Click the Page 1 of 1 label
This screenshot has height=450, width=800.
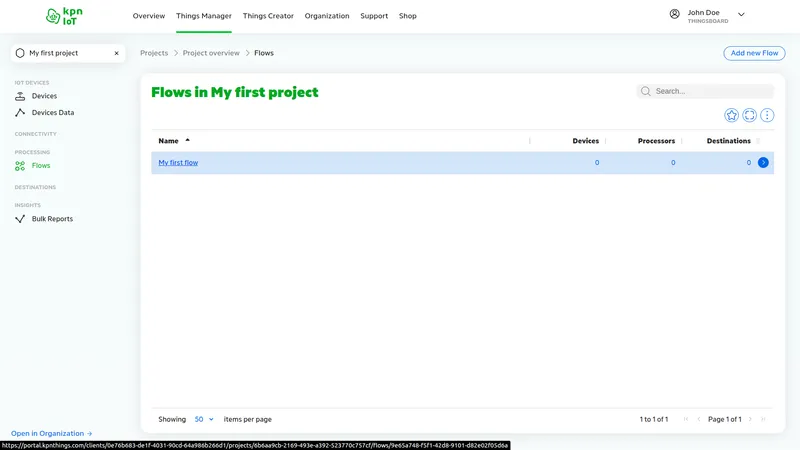(725, 419)
